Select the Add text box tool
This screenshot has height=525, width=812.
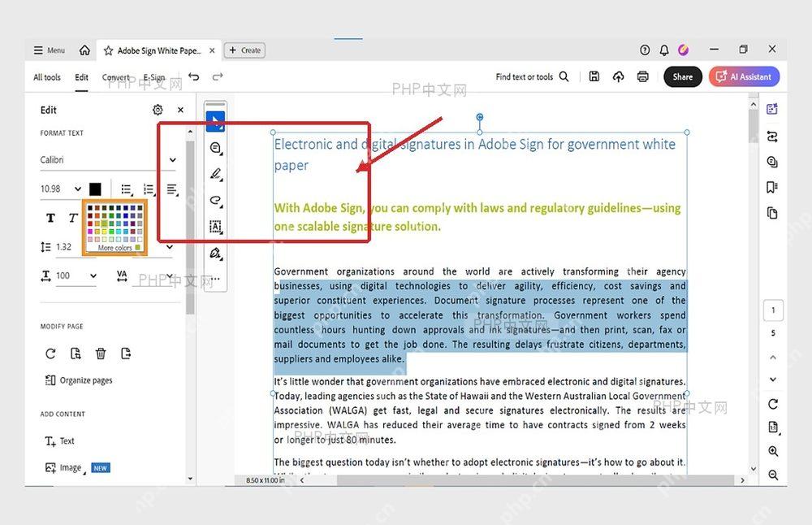(x=215, y=227)
